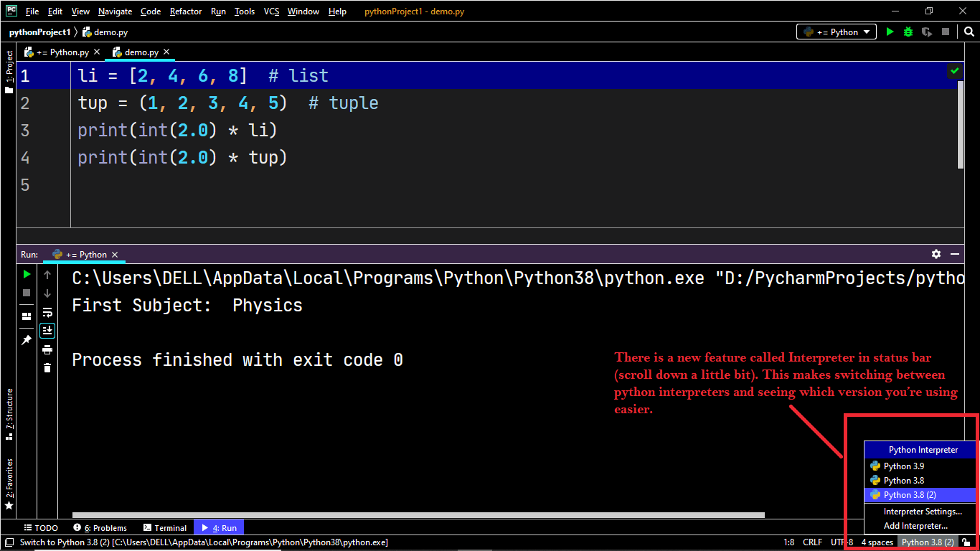Switch to the demo.py editor tab
Image resolution: width=980 pixels, height=551 pixels.
coord(141,52)
